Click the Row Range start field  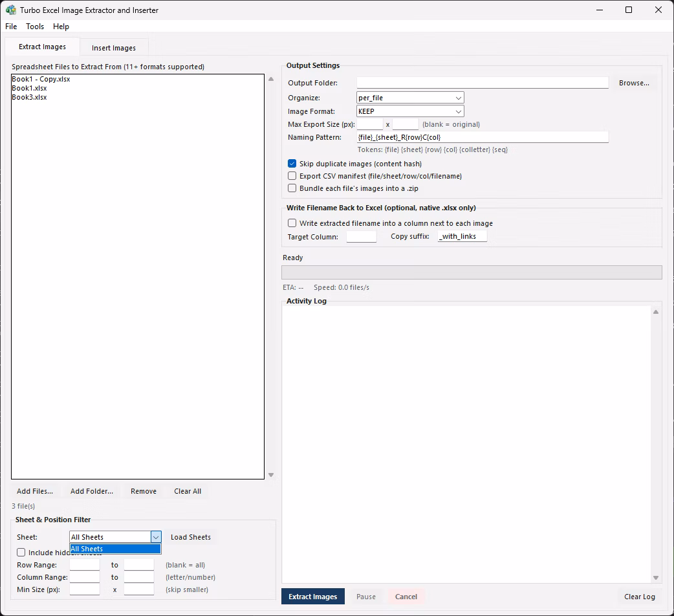85,564
